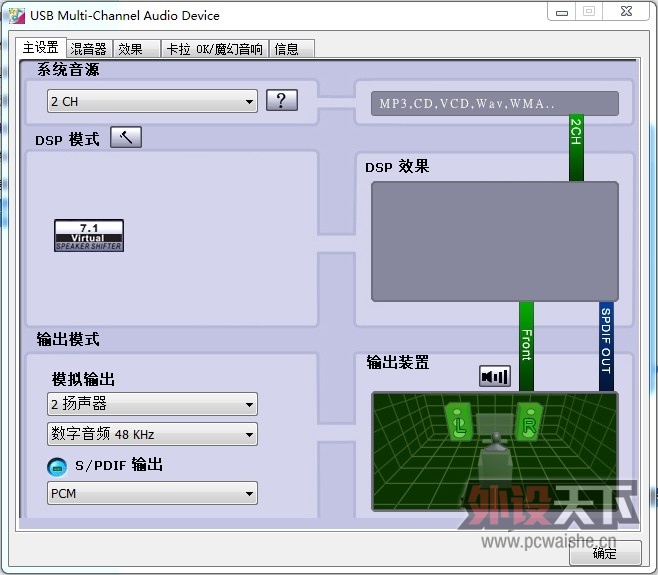Image resolution: width=658 pixels, height=575 pixels.
Task: Expand the PCM S/PDIF output dropdown
Action: pyautogui.click(x=152, y=493)
